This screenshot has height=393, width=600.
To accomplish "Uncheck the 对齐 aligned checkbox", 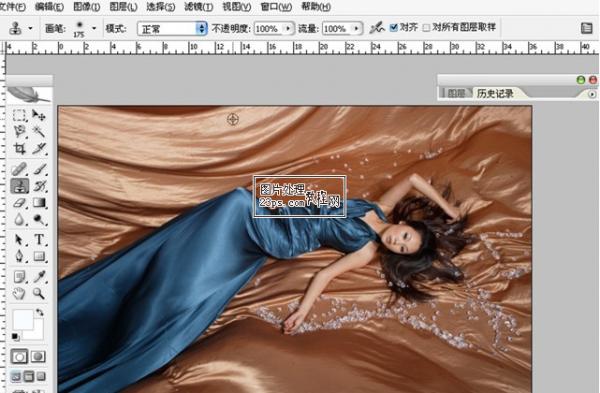I will (x=393, y=28).
